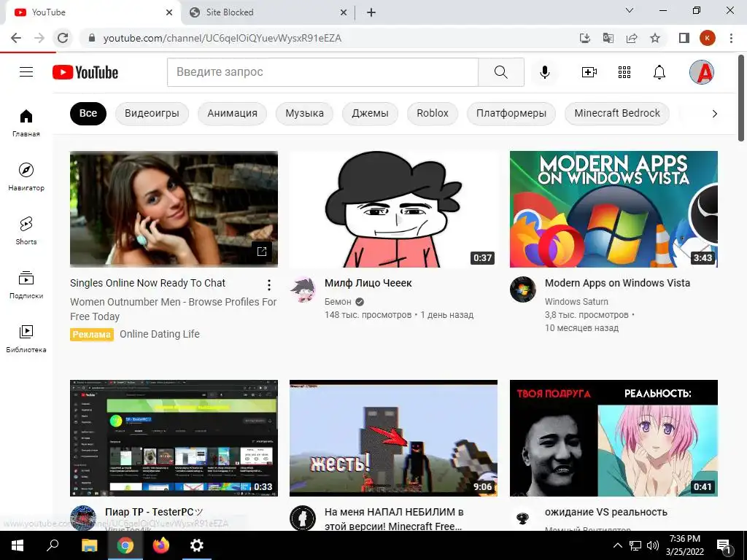Screen dimensions: 747x560
Task: Open the YouTube hamburger guide menu
Action: point(26,72)
